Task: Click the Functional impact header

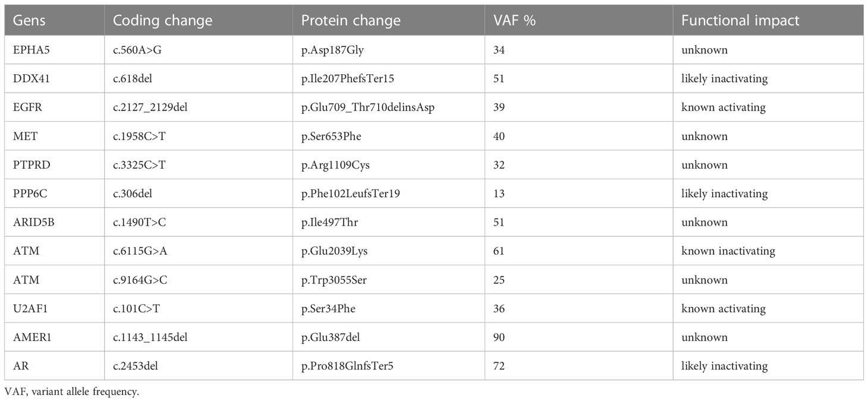Action: [741, 20]
